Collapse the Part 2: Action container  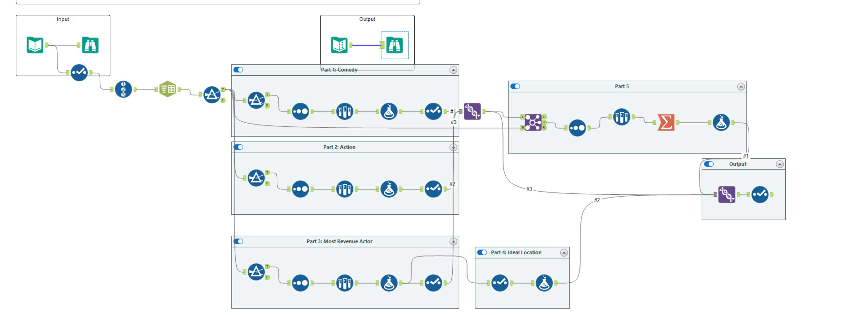point(453,147)
